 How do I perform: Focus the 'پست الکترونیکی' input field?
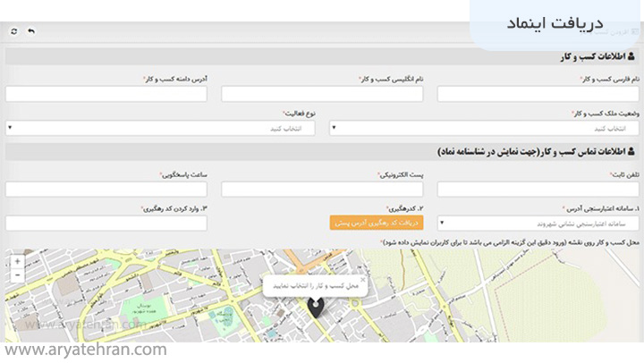[x=322, y=190]
